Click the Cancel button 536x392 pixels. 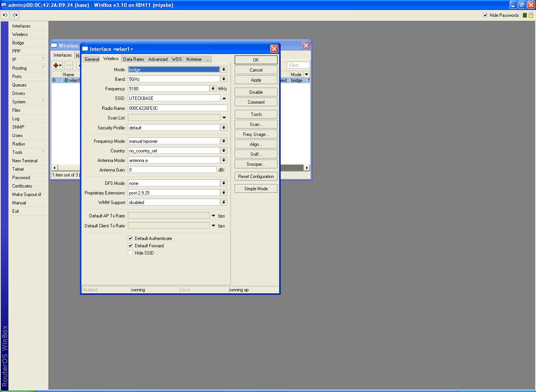coord(256,70)
